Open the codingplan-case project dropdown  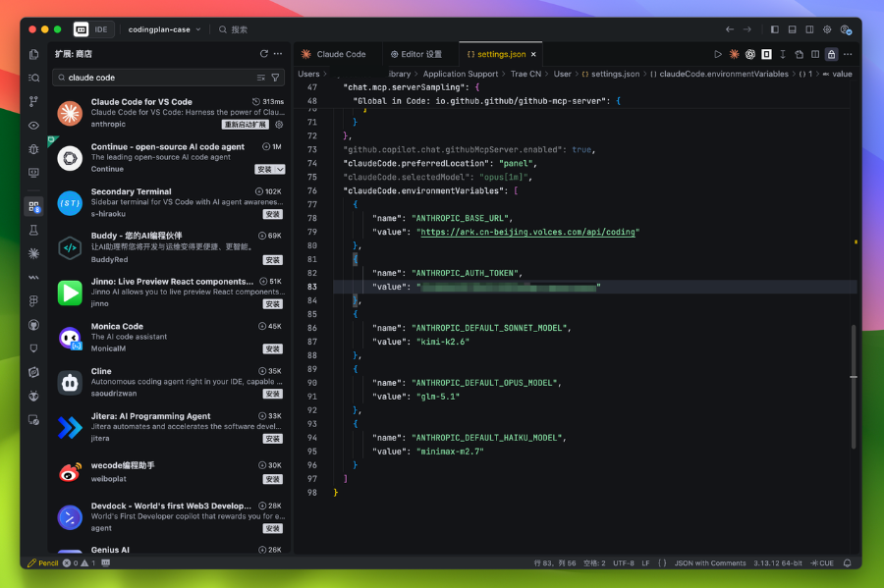[x=164, y=29]
